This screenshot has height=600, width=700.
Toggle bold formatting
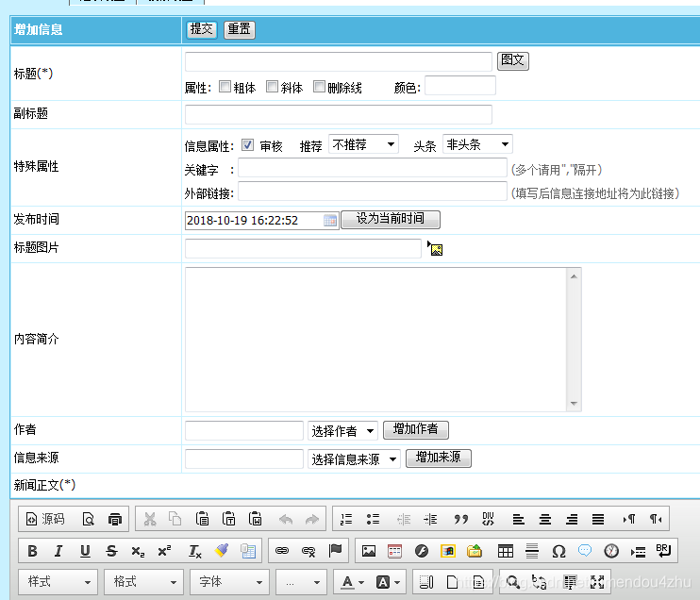pyautogui.click(x=32, y=551)
